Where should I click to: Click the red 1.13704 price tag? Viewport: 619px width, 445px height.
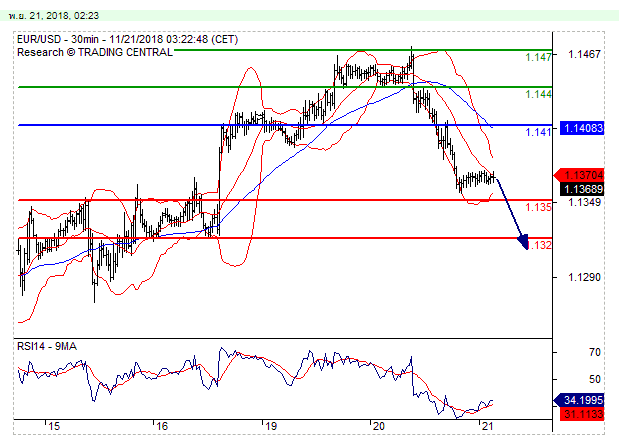click(580, 175)
